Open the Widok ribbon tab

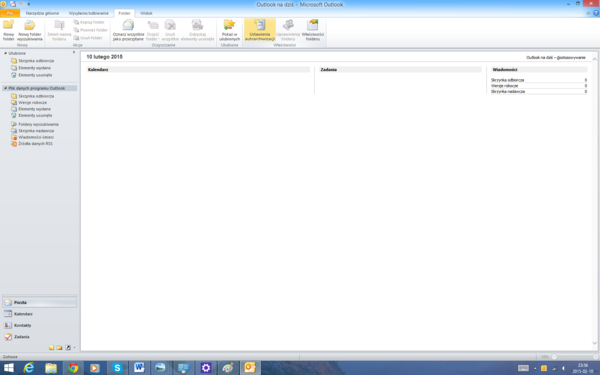pos(146,13)
